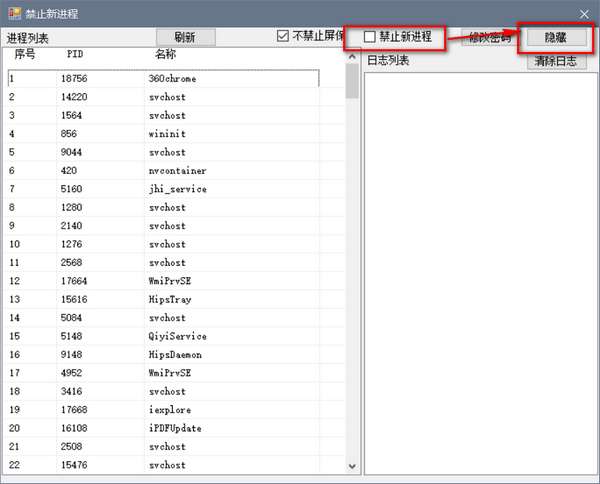Click PID value 420
This screenshot has width=600, height=484.
[x=69, y=170]
